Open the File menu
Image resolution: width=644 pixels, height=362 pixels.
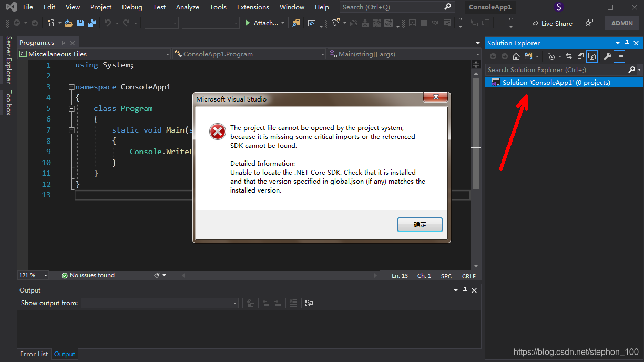coord(28,7)
